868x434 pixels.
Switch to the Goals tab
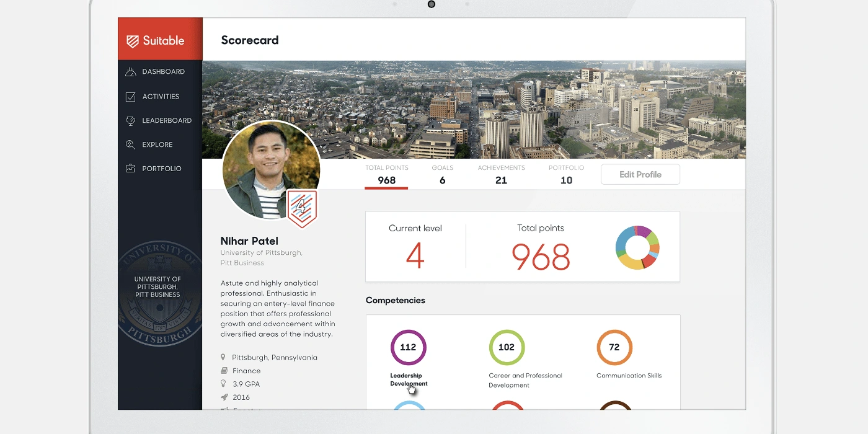(442, 175)
